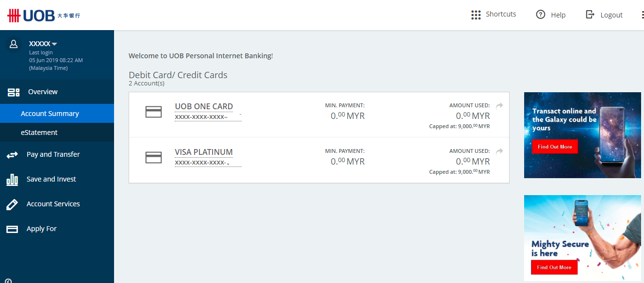Click the Mighty Secure promotional banner image
Viewport: 644px width, 283px height.
(582, 238)
